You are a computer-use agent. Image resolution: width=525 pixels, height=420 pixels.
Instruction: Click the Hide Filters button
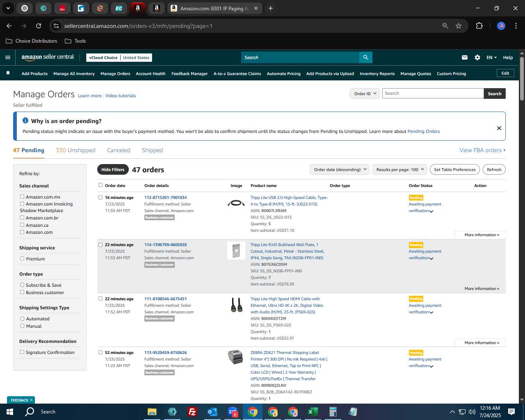tap(113, 169)
